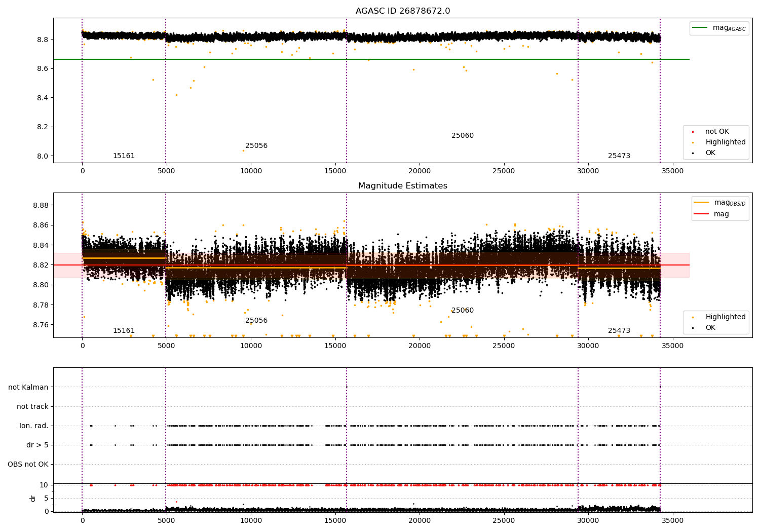Click the 8.88 y-axis tick label
Screen dimensions: 760x532
click(41, 205)
